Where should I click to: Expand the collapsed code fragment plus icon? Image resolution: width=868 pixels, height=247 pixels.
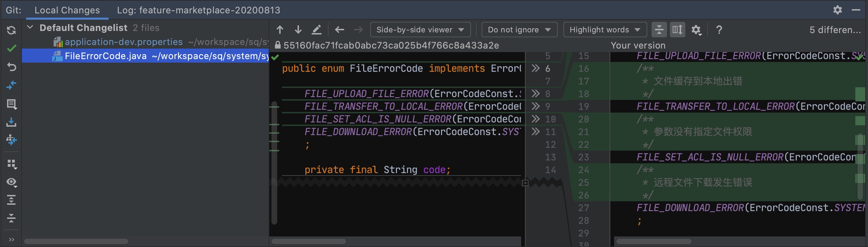[525, 183]
